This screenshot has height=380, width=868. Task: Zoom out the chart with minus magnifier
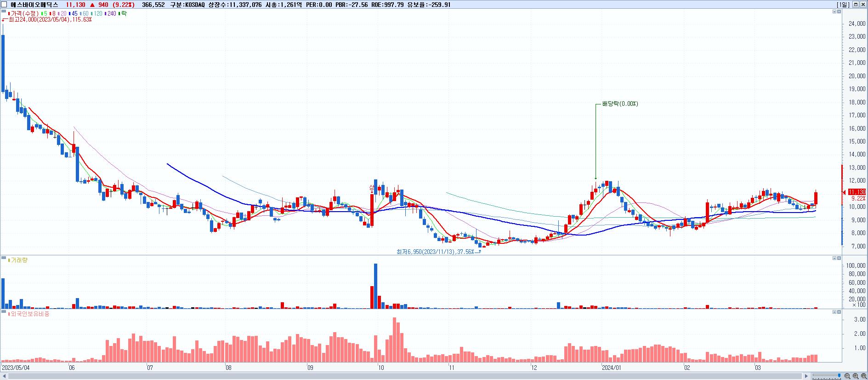pyautogui.click(x=847, y=376)
